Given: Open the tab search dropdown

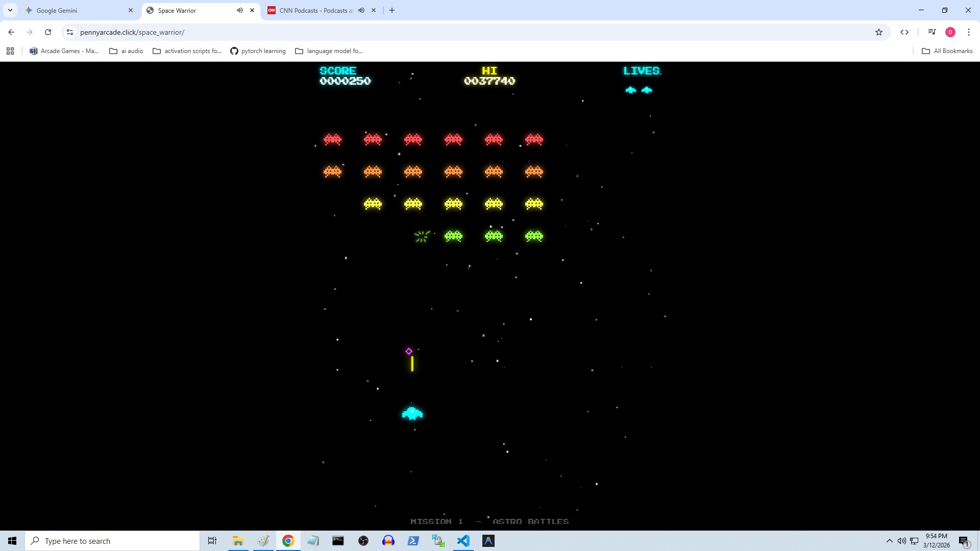Looking at the screenshot, I should pos(10,10).
